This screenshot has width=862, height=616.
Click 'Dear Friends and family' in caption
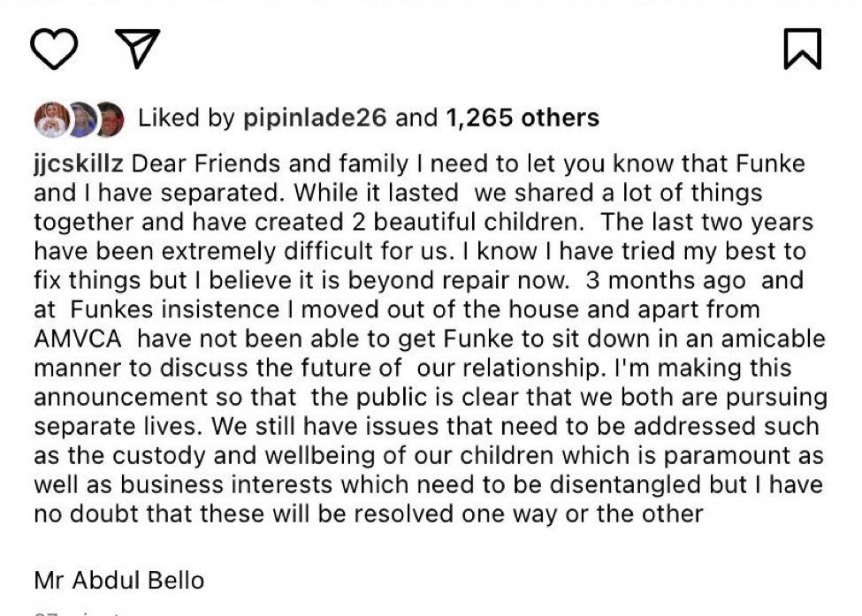pos(270,164)
